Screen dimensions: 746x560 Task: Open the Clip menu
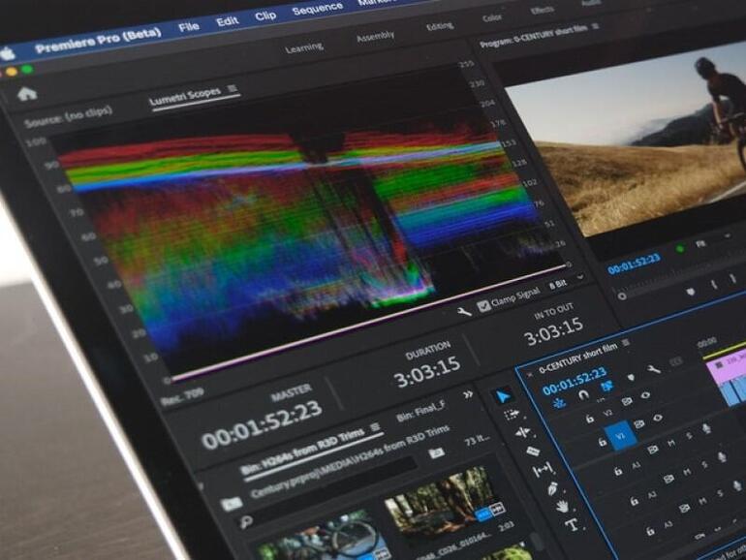[x=265, y=16]
